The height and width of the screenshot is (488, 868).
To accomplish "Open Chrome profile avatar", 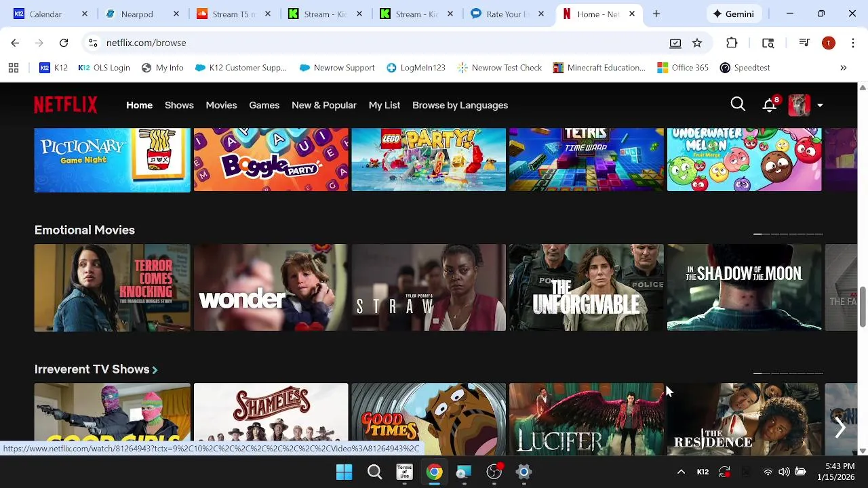I will pyautogui.click(x=829, y=43).
